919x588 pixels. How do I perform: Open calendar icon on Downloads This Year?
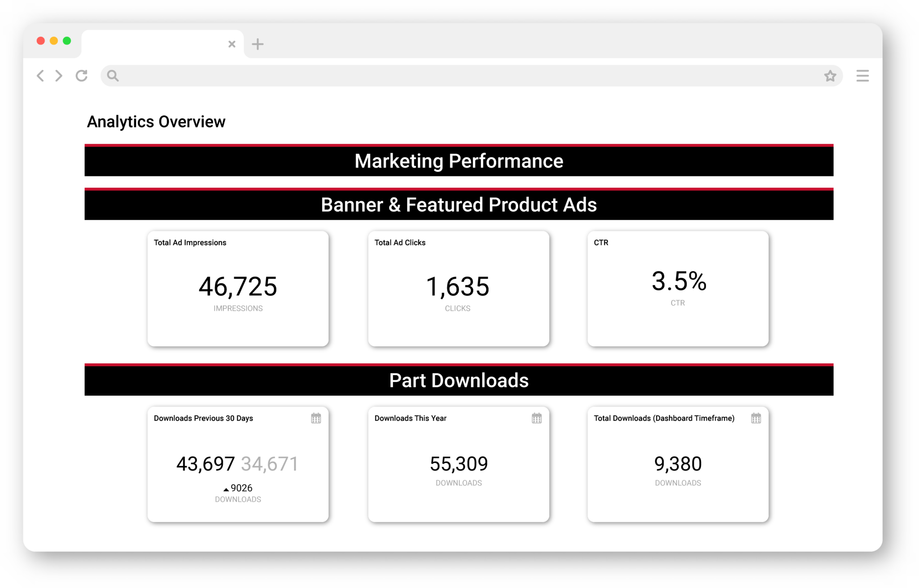point(536,418)
